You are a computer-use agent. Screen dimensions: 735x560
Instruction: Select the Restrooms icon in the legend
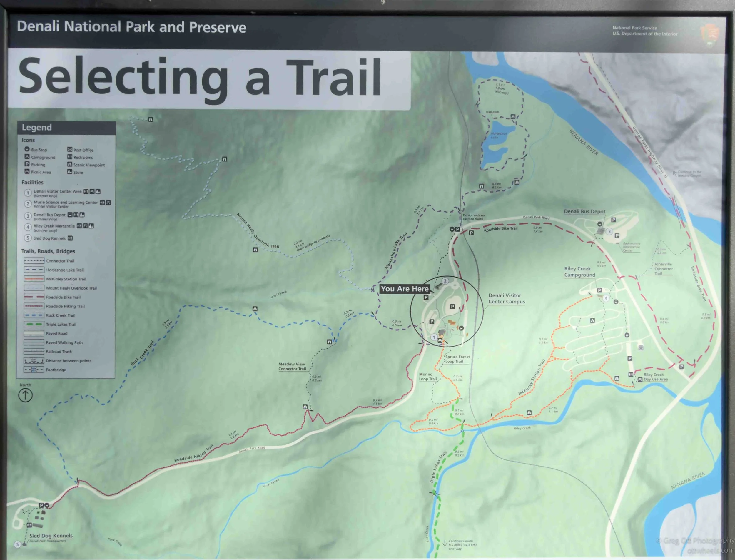(x=70, y=157)
